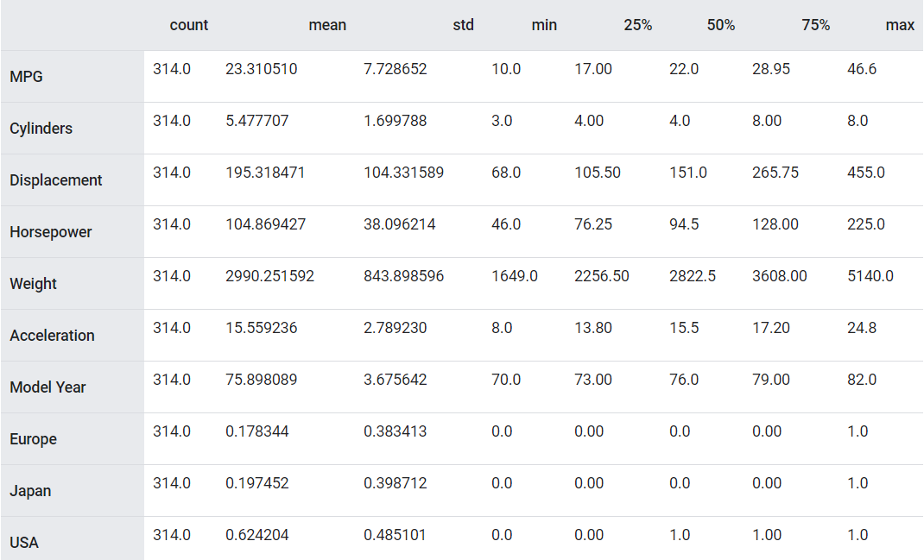The image size is (924, 560).
Task: Select the Japan row label
Action: pyautogui.click(x=30, y=491)
